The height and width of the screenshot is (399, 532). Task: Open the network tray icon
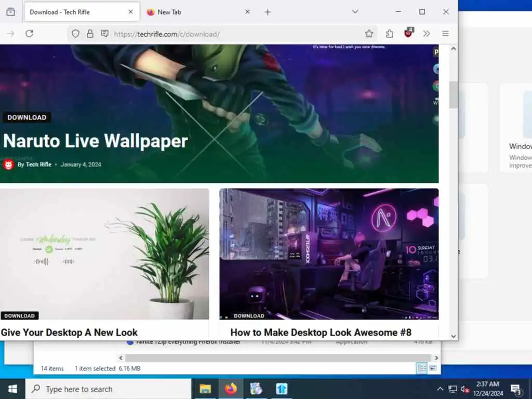[x=453, y=389]
